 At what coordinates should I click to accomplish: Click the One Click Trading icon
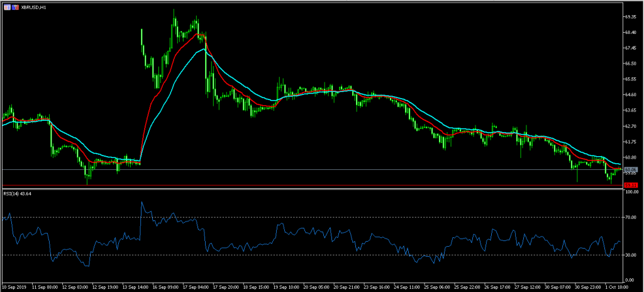[x=6, y=7]
